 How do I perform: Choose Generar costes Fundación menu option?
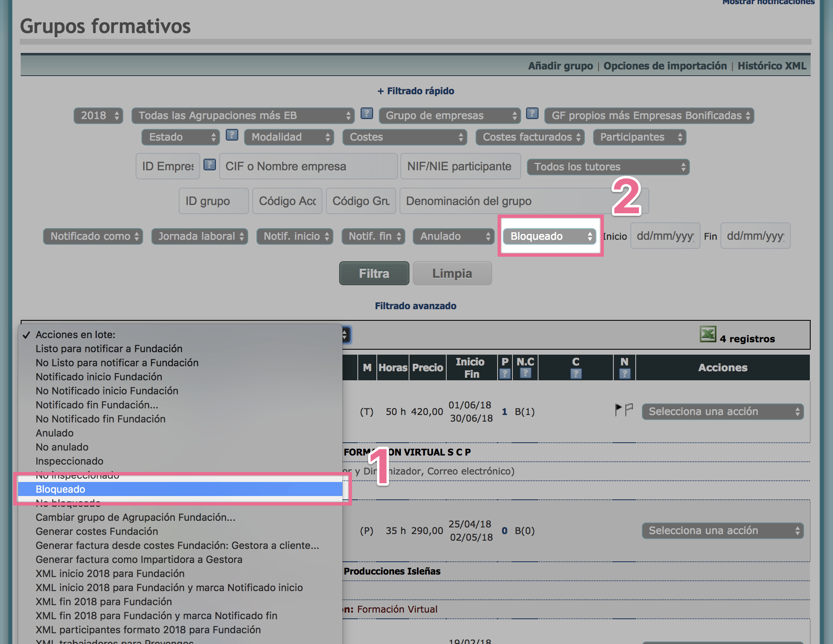coord(97,531)
